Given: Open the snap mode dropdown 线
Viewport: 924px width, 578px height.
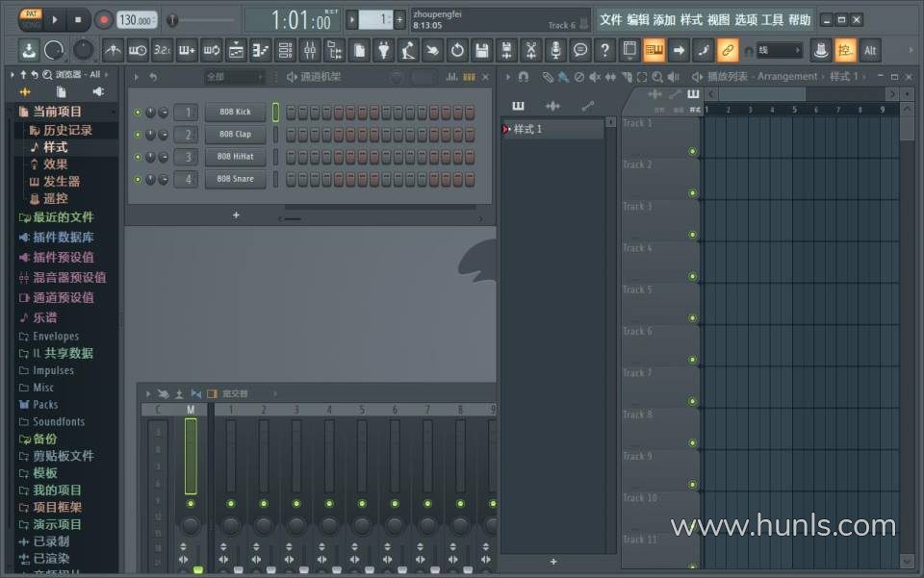Looking at the screenshot, I should (x=779, y=51).
